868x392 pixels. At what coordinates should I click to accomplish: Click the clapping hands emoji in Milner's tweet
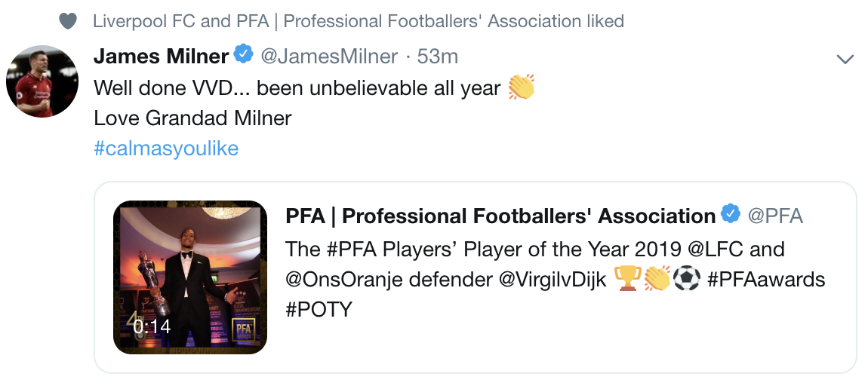tap(521, 87)
